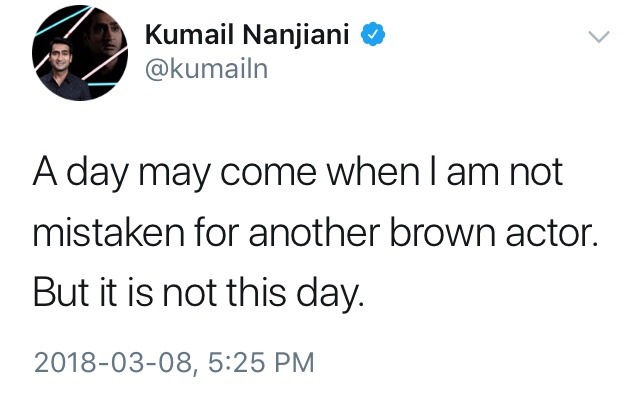The height and width of the screenshot is (399, 640).
Task: Click the display name Kumail Nanjiani
Action: [x=247, y=34]
